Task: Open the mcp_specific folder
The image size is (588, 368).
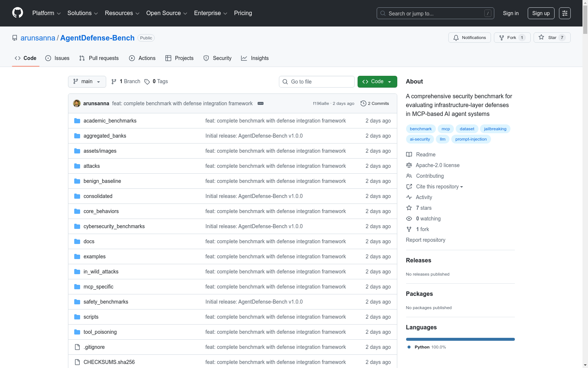Action: coord(98,287)
